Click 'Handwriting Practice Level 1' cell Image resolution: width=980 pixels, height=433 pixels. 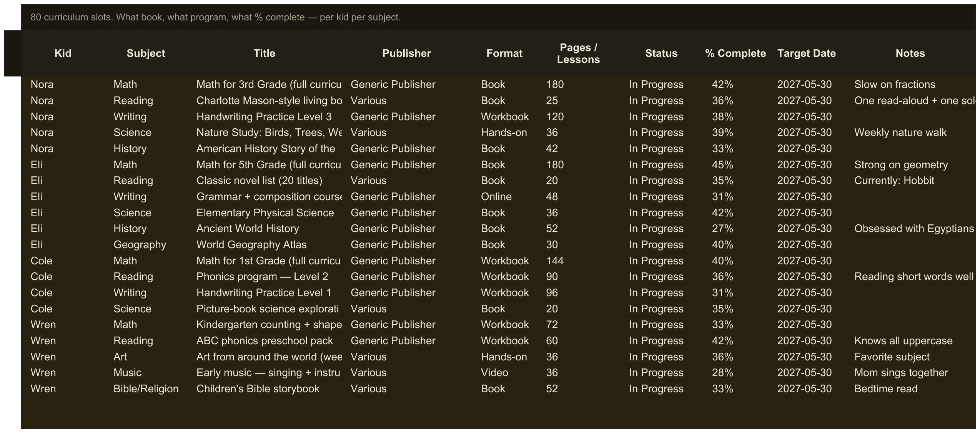tap(265, 293)
